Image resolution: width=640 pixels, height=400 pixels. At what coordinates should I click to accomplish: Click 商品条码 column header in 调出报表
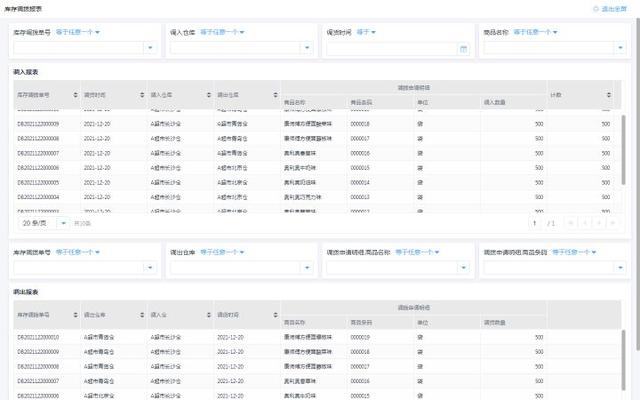pos(361,322)
